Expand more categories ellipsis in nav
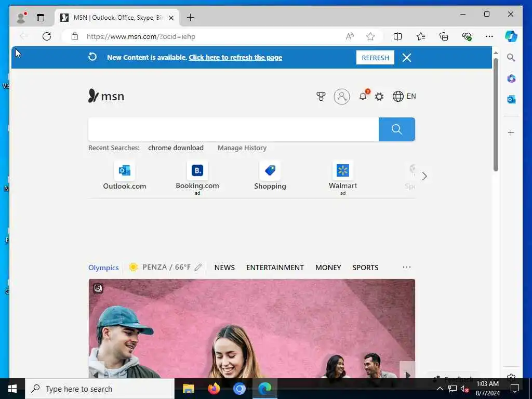Image resolution: width=532 pixels, height=399 pixels. tap(407, 268)
